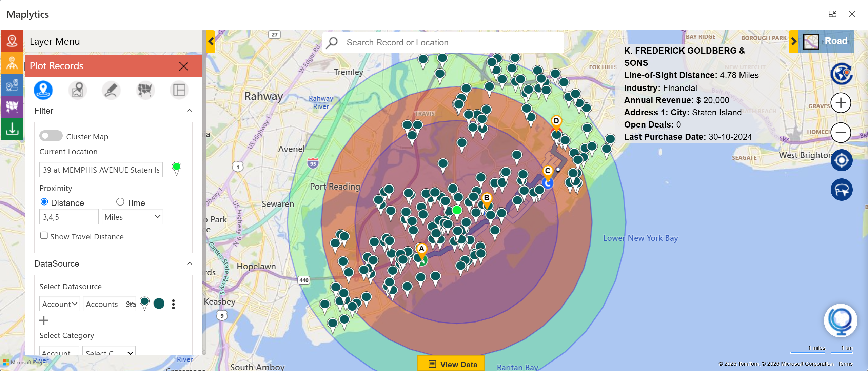The width and height of the screenshot is (868, 371).
Task: Close the Plot Records panel
Action: [x=184, y=66]
